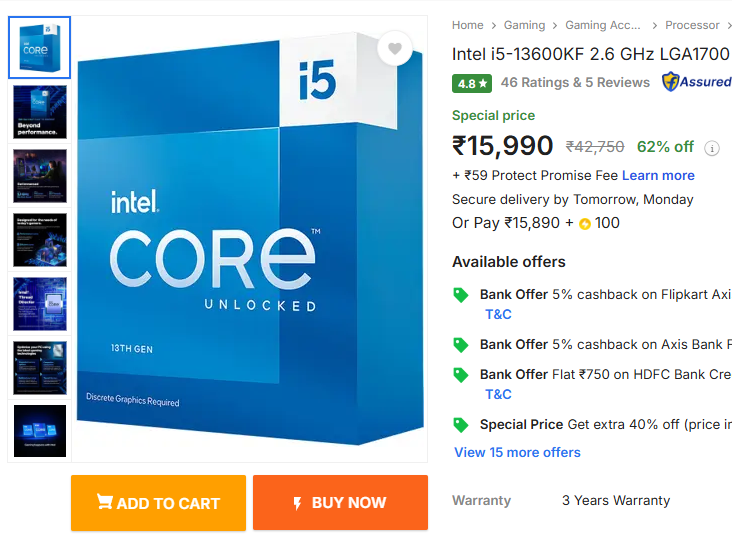Click the green tag beside Flipkart Axis offer
Screen dimensions: 732x538
461,295
